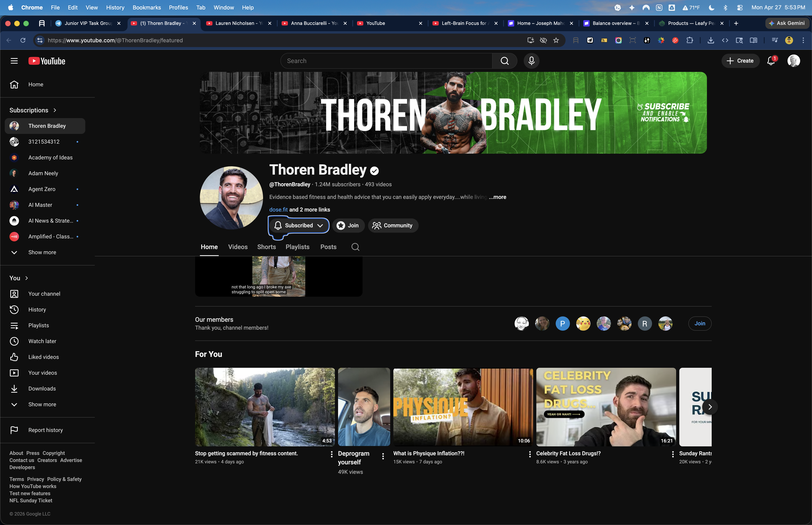Switch to the Playlists tab
812x525 pixels.
click(297, 247)
